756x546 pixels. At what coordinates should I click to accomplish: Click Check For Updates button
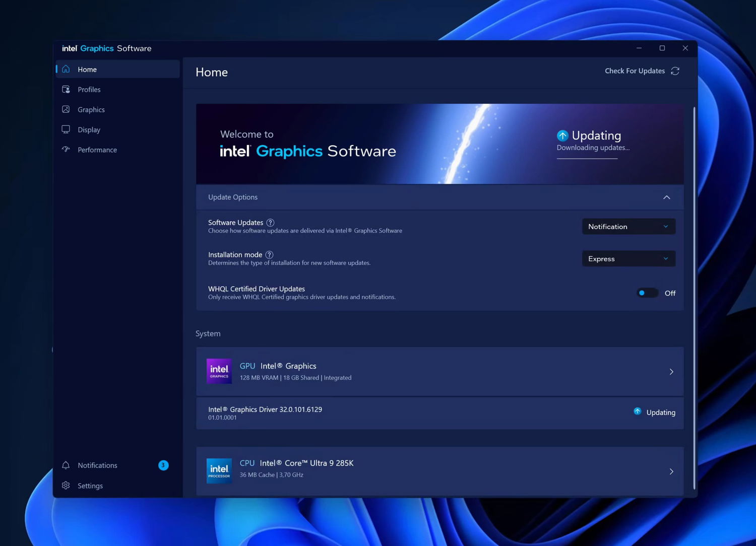643,71
